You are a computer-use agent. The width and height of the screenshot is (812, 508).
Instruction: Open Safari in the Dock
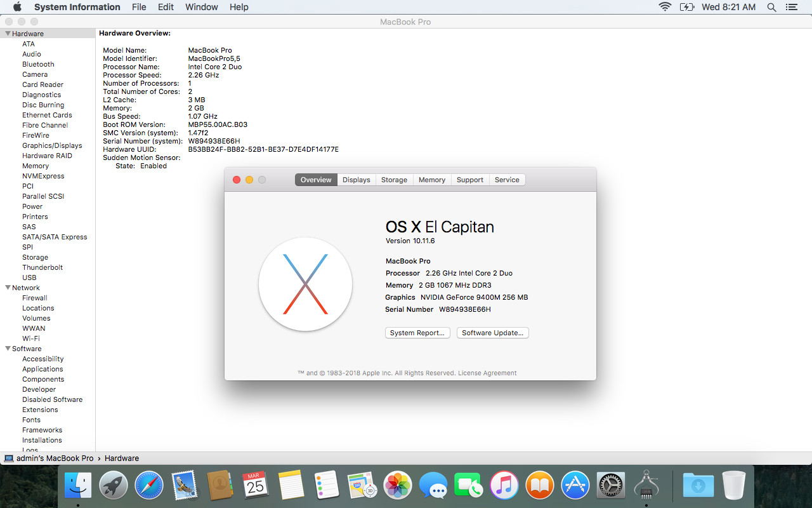[x=149, y=486]
